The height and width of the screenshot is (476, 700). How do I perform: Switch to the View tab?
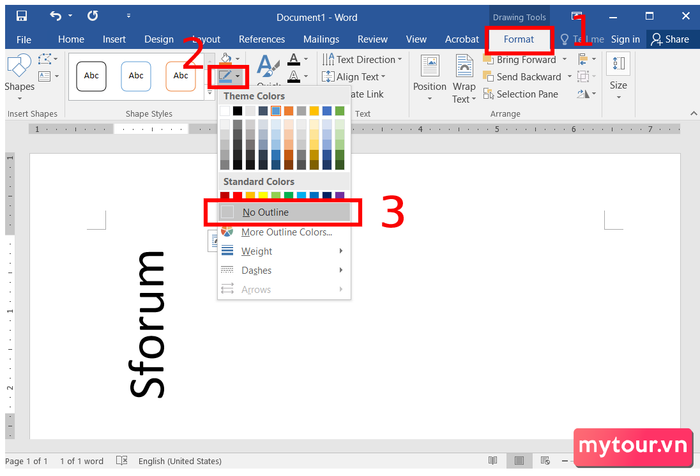point(416,39)
